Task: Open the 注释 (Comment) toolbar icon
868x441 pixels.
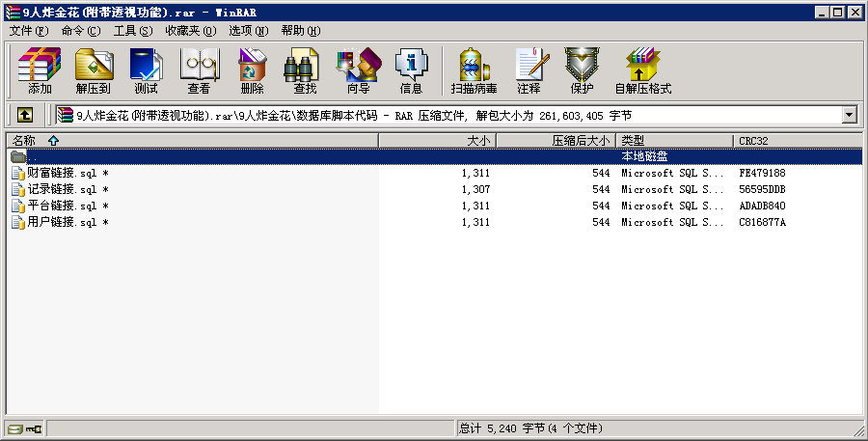Action: (x=529, y=69)
